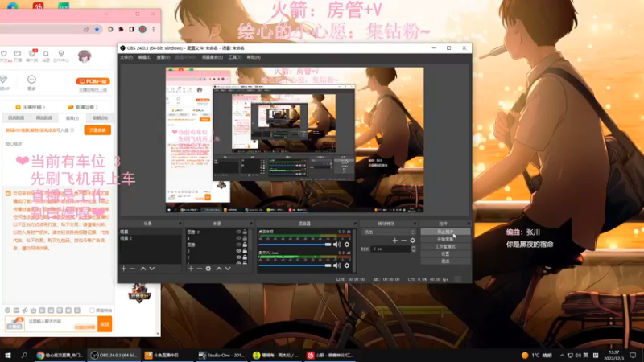This screenshot has width=644, height=362.
Task: Toggle visibility of source named 图像
Action: coord(238,245)
